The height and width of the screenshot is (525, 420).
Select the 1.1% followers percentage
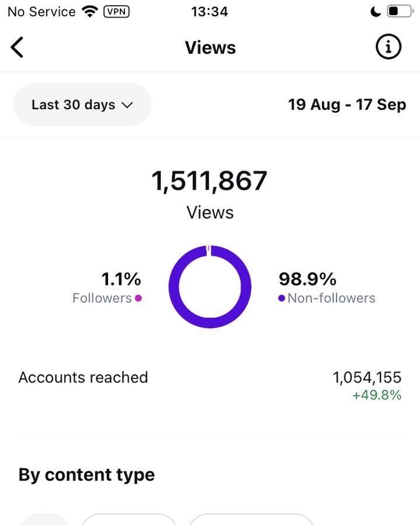[122, 279]
